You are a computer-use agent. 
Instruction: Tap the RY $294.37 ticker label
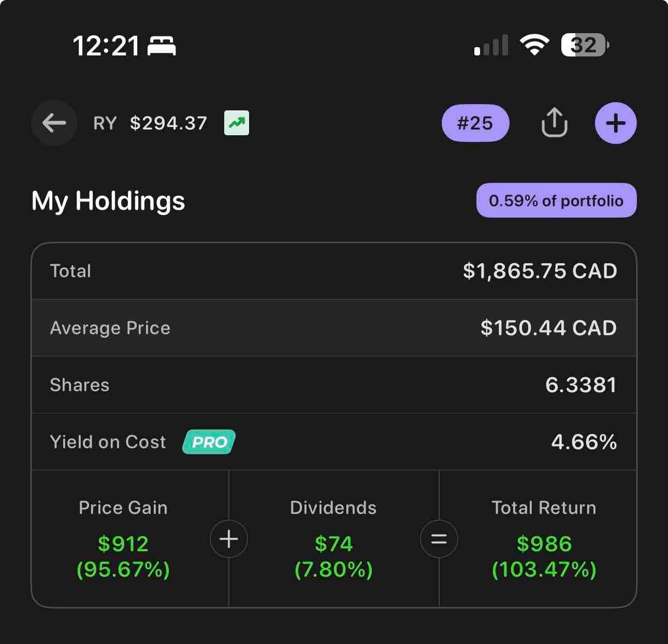coord(150,123)
